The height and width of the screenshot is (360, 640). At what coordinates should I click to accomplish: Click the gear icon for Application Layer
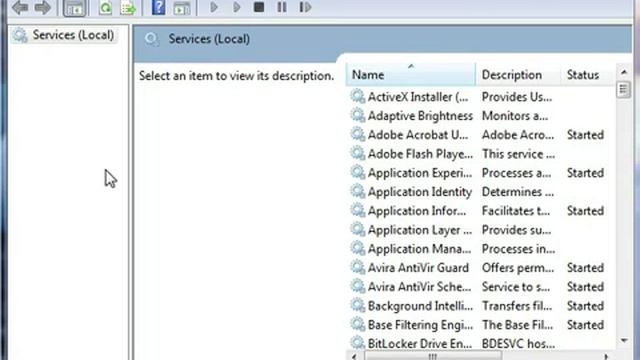click(358, 229)
